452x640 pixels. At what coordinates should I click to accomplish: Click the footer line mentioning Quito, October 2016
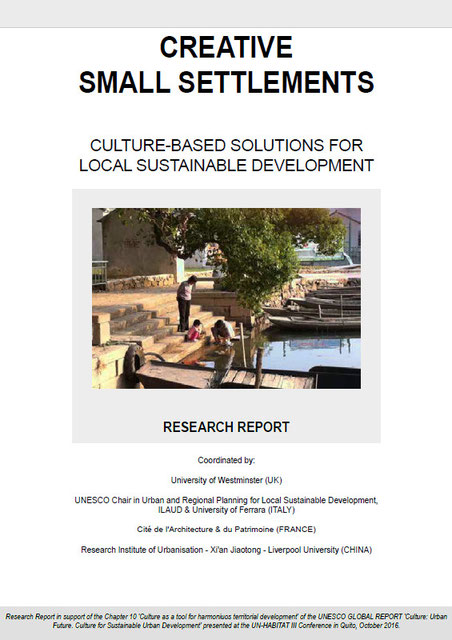(226, 625)
